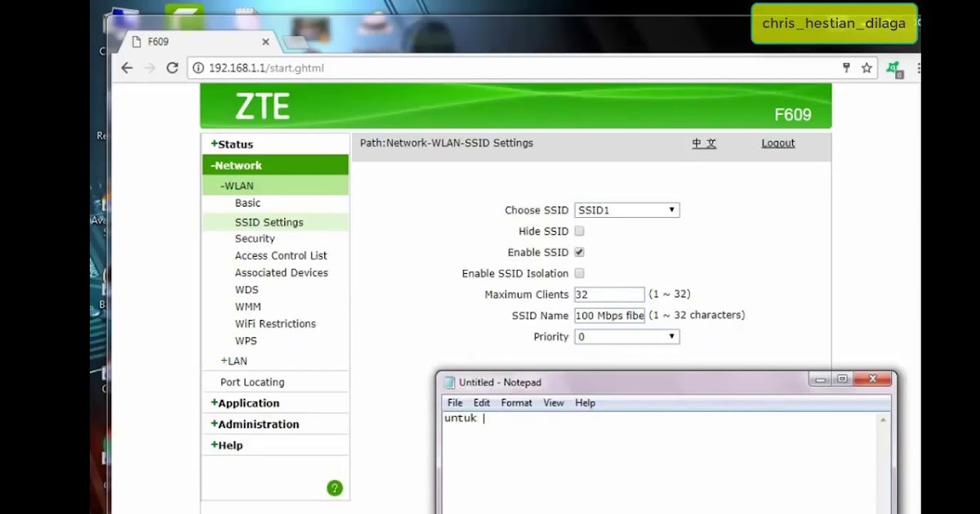This screenshot has width=980, height=514.
Task: Reload the router page
Action: pos(172,68)
